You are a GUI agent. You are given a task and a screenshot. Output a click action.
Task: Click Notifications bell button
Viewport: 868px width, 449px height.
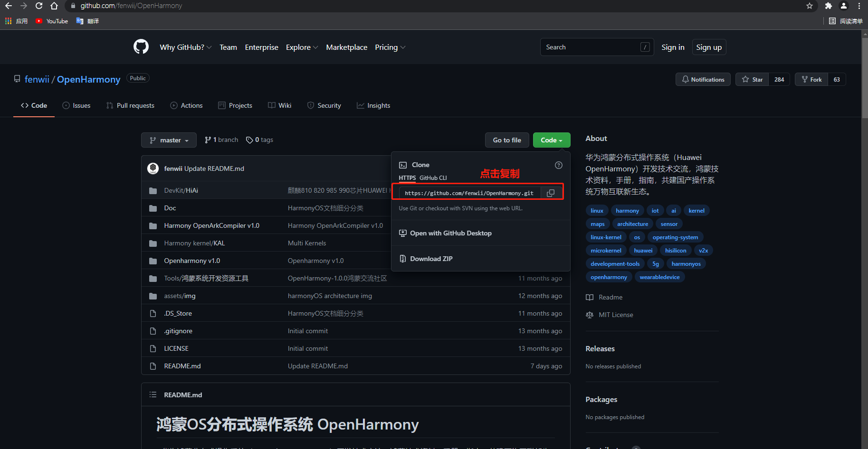coord(703,79)
